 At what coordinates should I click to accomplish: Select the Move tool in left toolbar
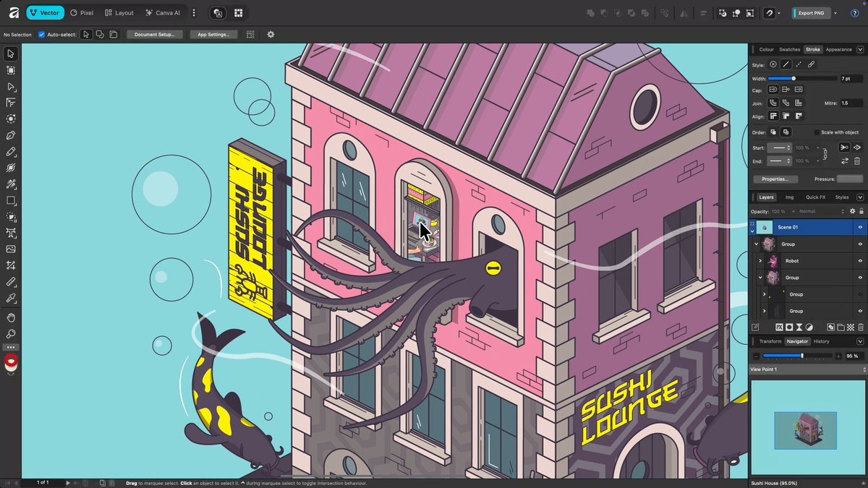[11, 53]
